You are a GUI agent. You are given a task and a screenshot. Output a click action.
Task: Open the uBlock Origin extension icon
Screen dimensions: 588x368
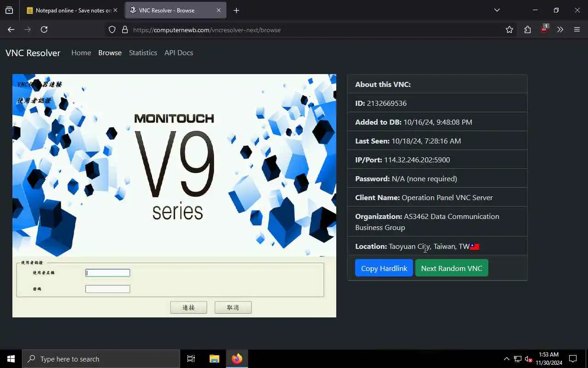tap(544, 29)
